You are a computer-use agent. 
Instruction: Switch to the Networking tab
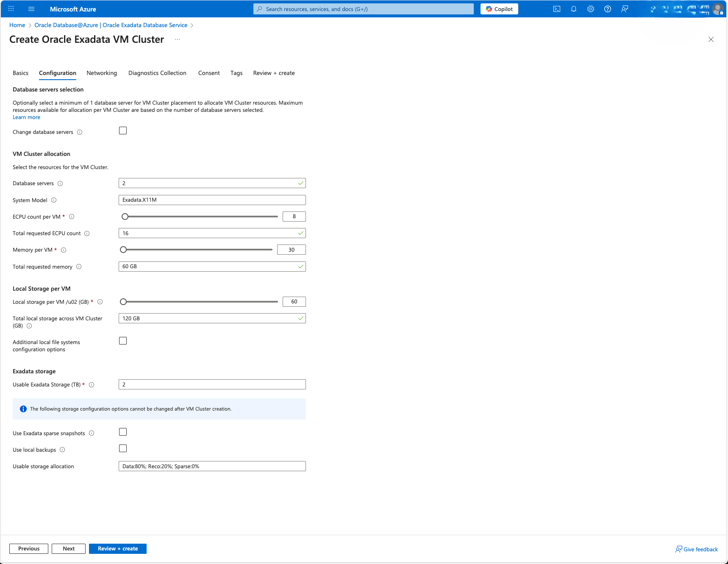click(x=102, y=73)
